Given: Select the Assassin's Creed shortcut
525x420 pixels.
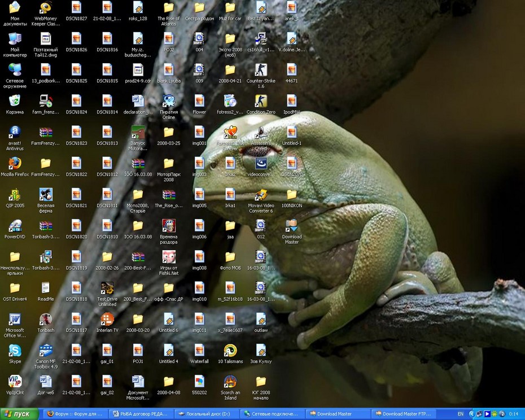Looking at the screenshot, I should (x=261, y=138).
